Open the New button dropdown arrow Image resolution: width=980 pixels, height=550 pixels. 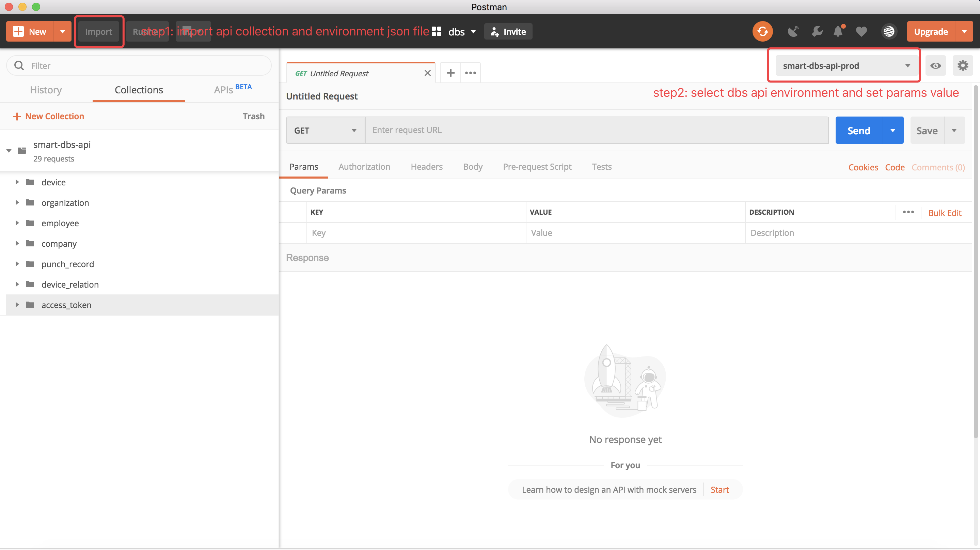[63, 32]
